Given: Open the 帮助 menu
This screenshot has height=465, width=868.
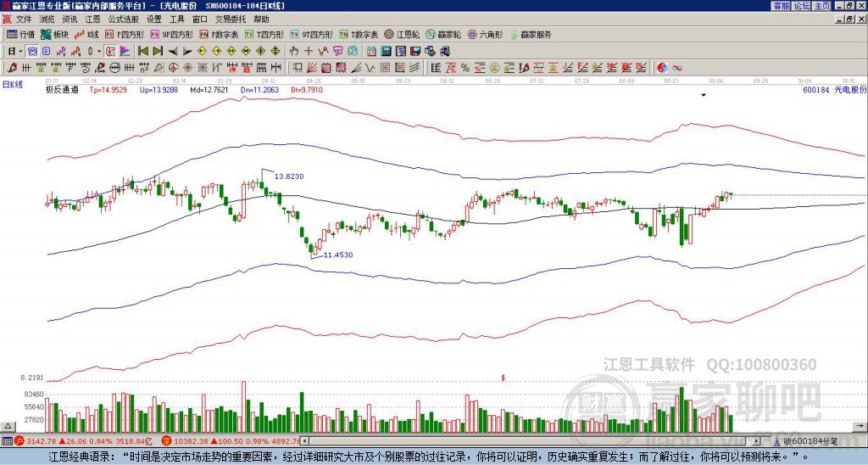Looking at the screenshot, I should (261, 20).
